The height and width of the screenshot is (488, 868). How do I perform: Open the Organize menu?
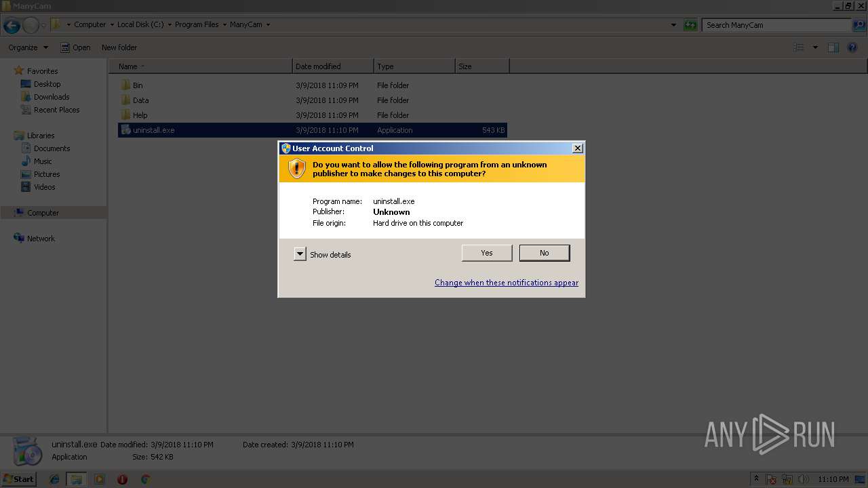point(28,47)
